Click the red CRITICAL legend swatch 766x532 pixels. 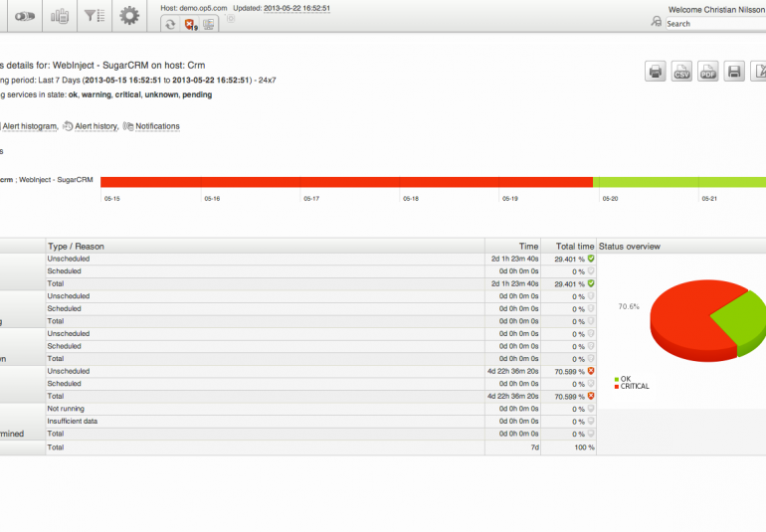click(x=617, y=387)
